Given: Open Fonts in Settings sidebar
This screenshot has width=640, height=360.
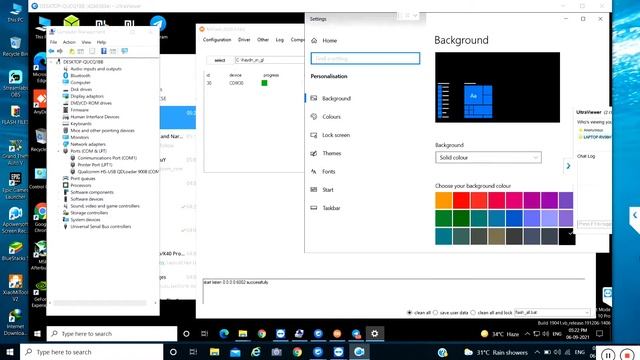Looking at the screenshot, I should coord(328,172).
